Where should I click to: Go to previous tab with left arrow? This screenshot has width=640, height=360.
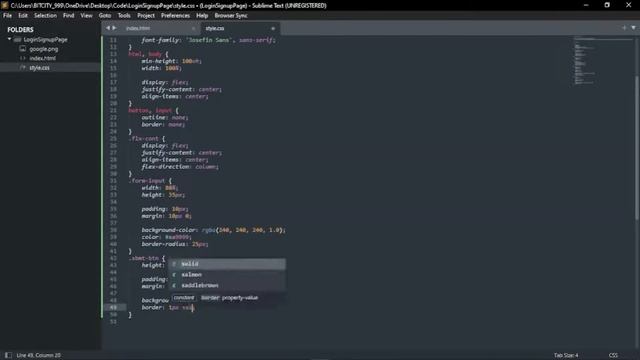coord(108,28)
